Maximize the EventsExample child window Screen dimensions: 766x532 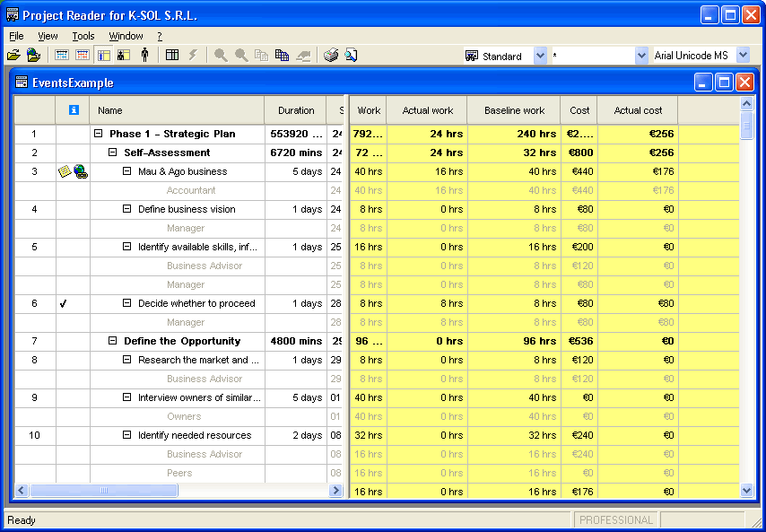coord(724,83)
